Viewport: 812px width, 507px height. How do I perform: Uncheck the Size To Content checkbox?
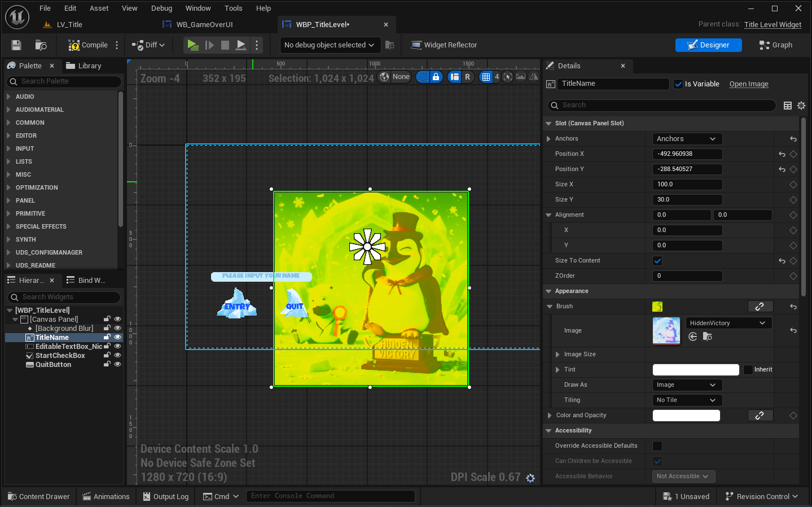tap(657, 261)
